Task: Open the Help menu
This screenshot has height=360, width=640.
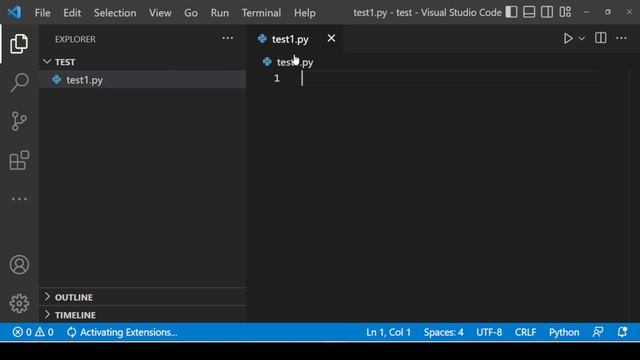Action: (304, 13)
